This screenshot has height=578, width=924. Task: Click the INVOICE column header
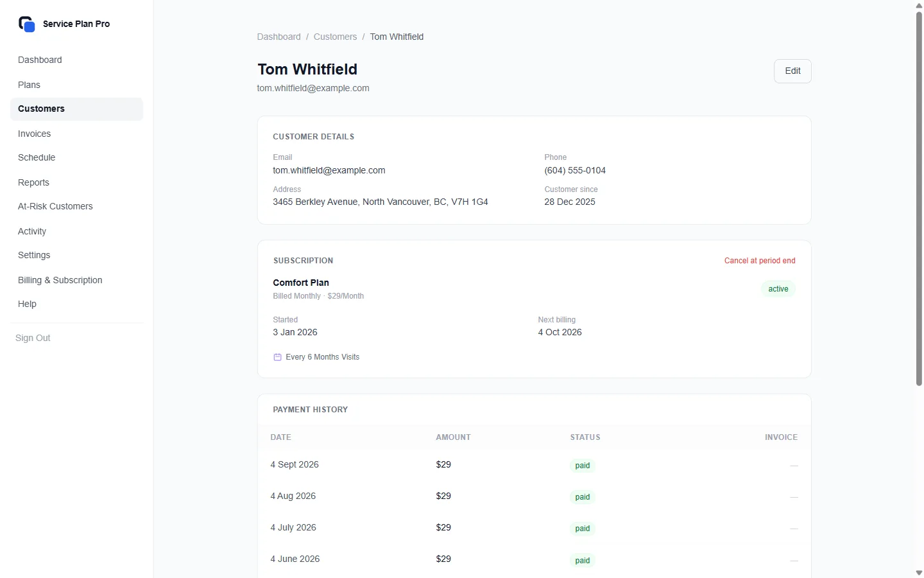click(782, 437)
